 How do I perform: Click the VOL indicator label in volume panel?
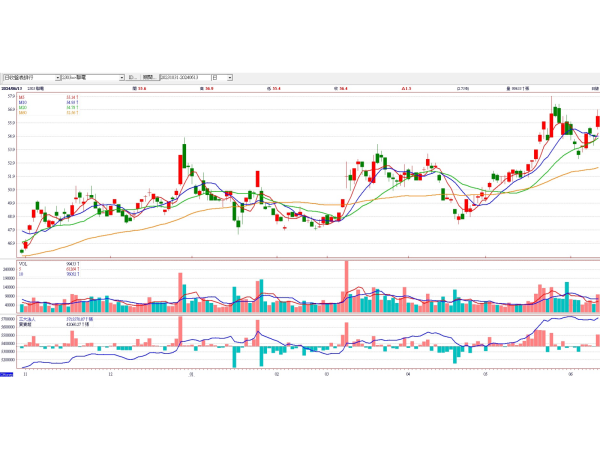click(x=23, y=264)
